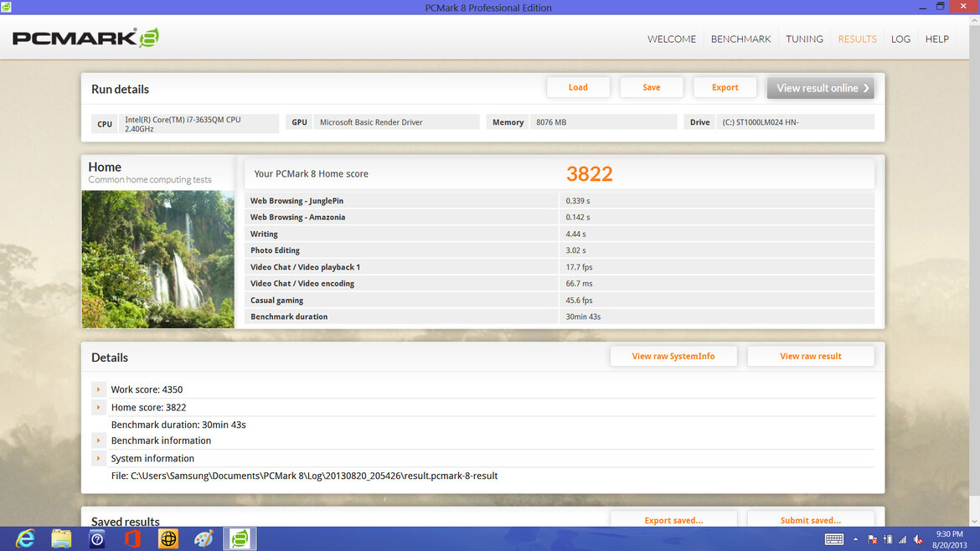Open the LOG tab
The width and height of the screenshot is (980, 551).
click(900, 39)
